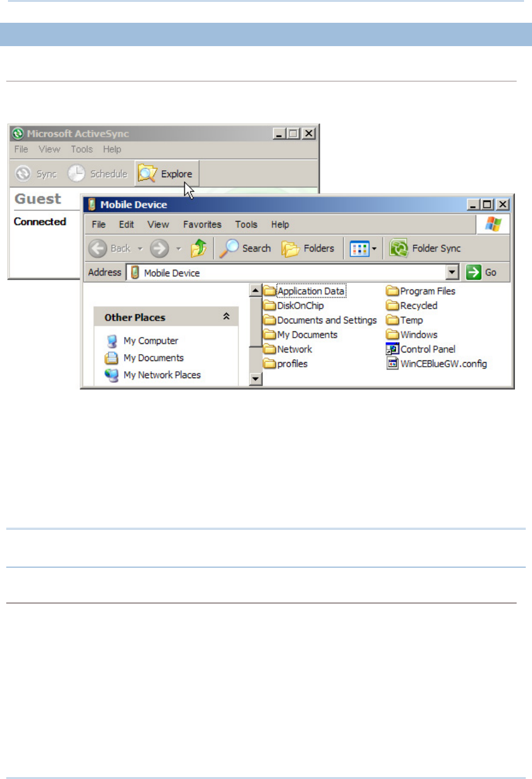This screenshot has height=779, width=532.
Task: Click the Go button
Action: coord(481,272)
